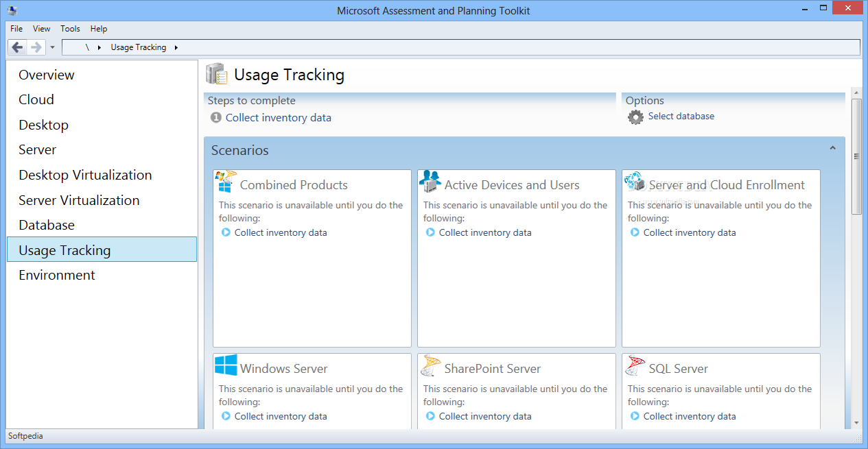Open Desktop Virtualization in the sidebar
This screenshot has width=868, height=449.
point(102,175)
